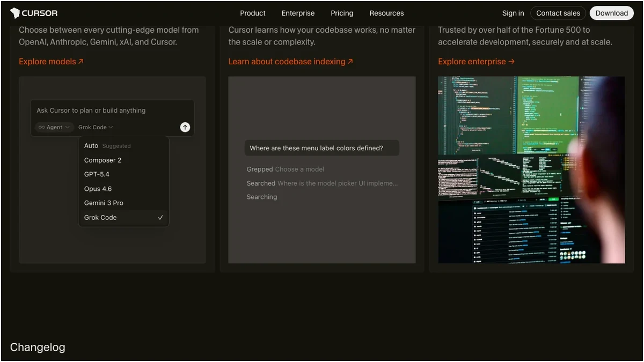Choose Composer 2 from model list

(x=103, y=160)
